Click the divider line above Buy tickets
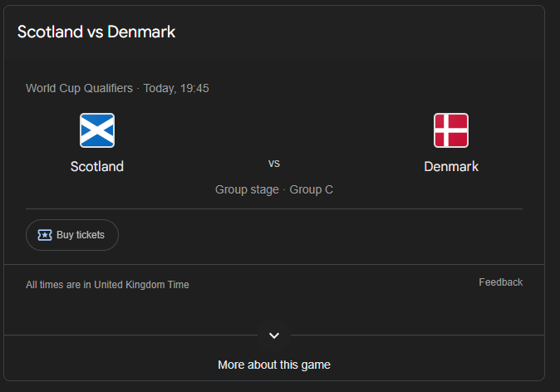 pyautogui.click(x=274, y=208)
